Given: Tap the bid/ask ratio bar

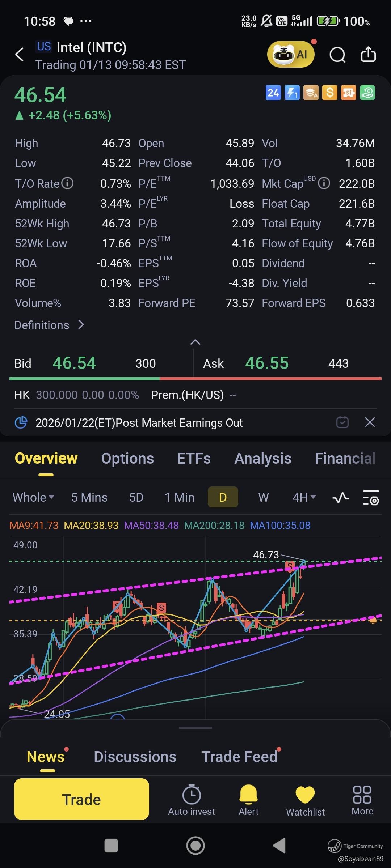Looking at the screenshot, I should click(x=195, y=379).
